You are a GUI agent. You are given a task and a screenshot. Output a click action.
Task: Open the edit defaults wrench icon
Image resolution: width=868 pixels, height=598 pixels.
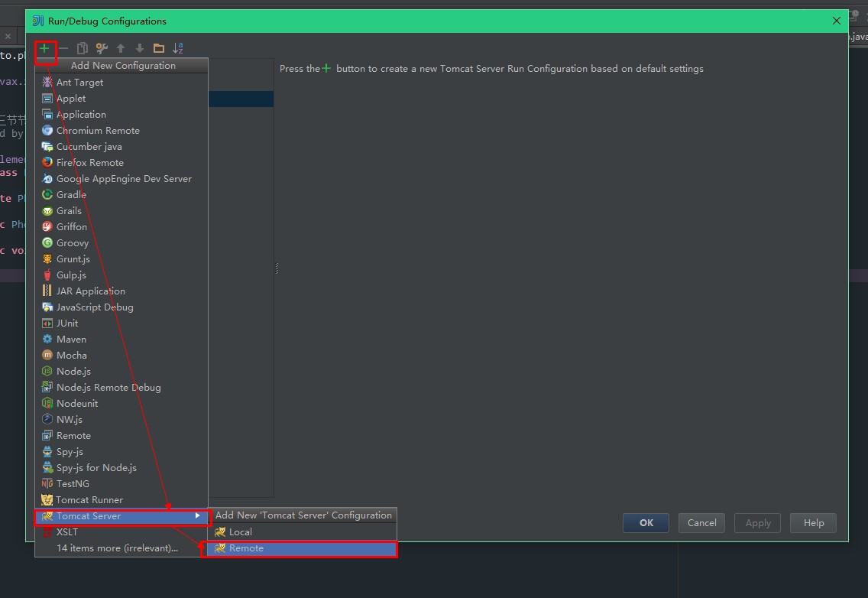point(102,48)
